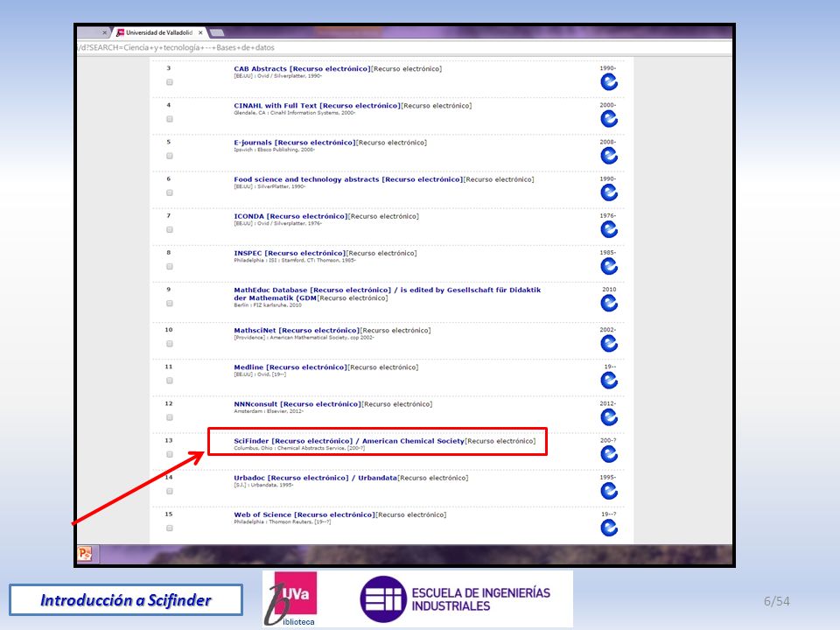The width and height of the screenshot is (840, 630).
Task: Click the year 2012- beside NNNconsult
Action: pyautogui.click(x=608, y=403)
